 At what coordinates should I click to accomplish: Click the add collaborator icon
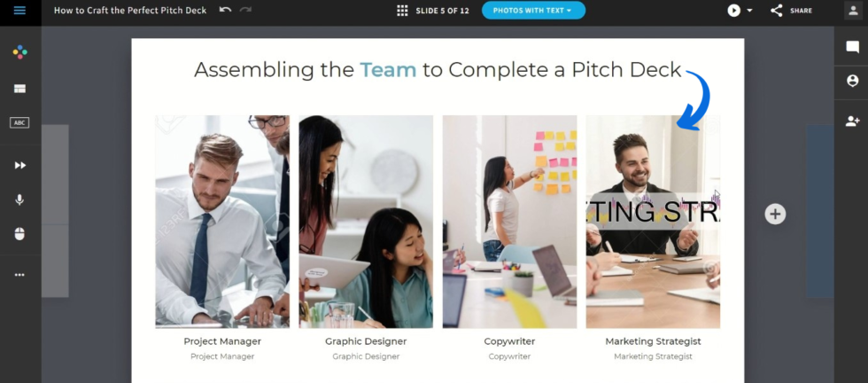click(x=852, y=121)
